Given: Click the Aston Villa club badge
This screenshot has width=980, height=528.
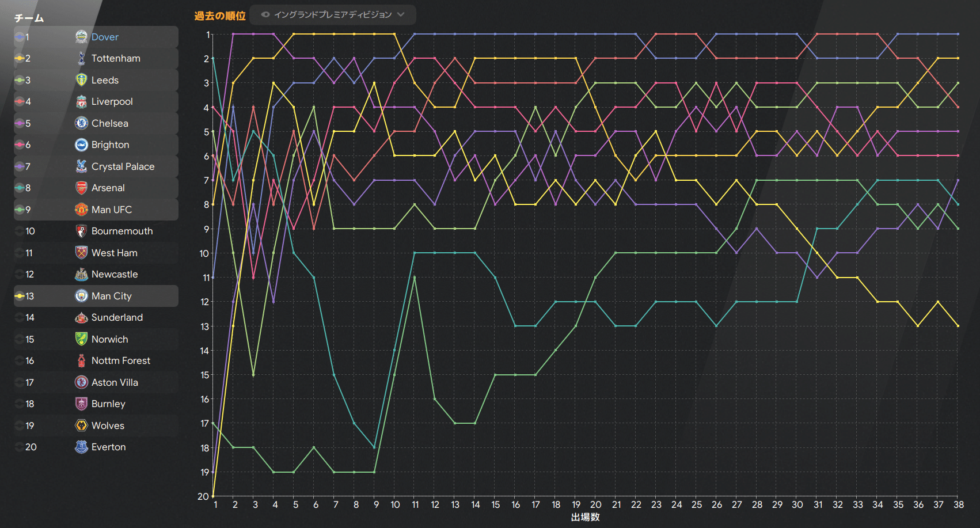Looking at the screenshot, I should click(81, 382).
